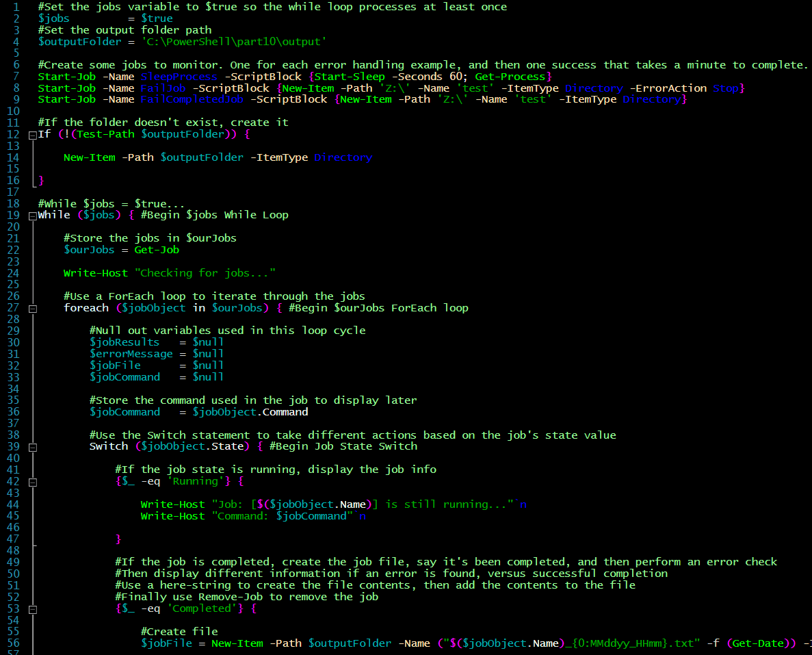812x655 pixels.
Task: Collapse the If block on line 12
Action: coord(31,133)
